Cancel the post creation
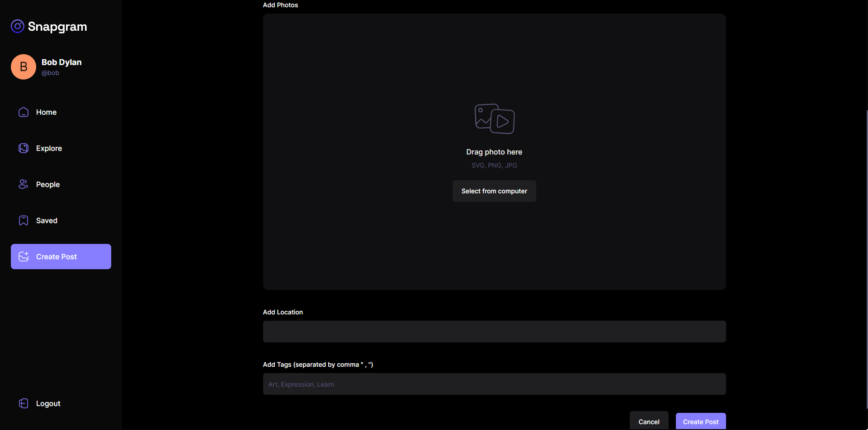Viewport: 868px width, 430px height. click(649, 421)
